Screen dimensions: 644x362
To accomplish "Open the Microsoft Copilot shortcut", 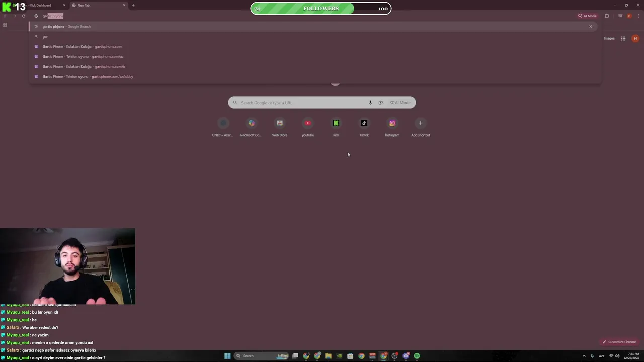I will point(251,127).
